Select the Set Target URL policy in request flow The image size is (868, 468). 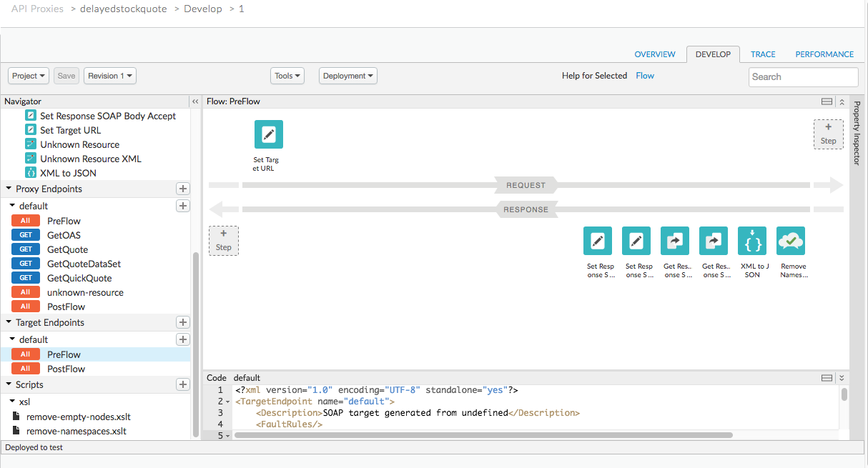(x=268, y=134)
